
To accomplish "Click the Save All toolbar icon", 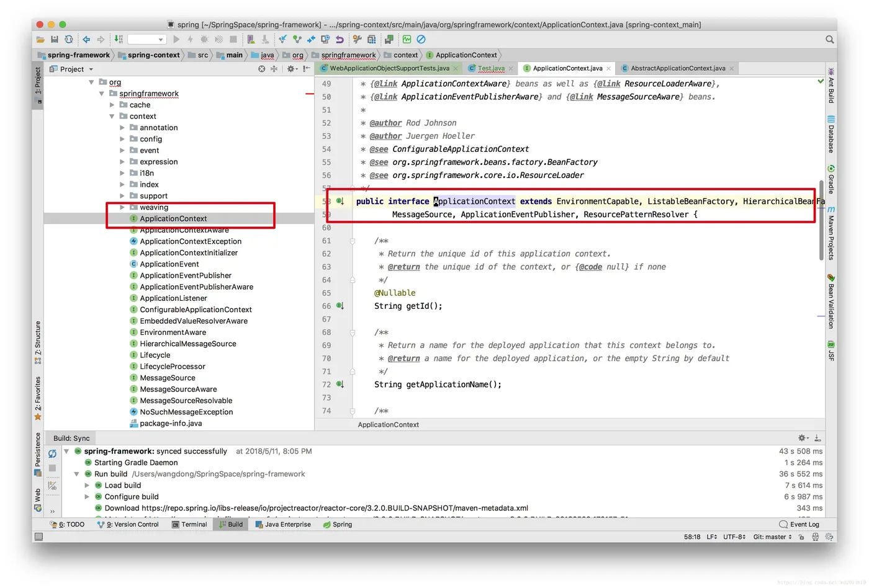I will point(55,40).
